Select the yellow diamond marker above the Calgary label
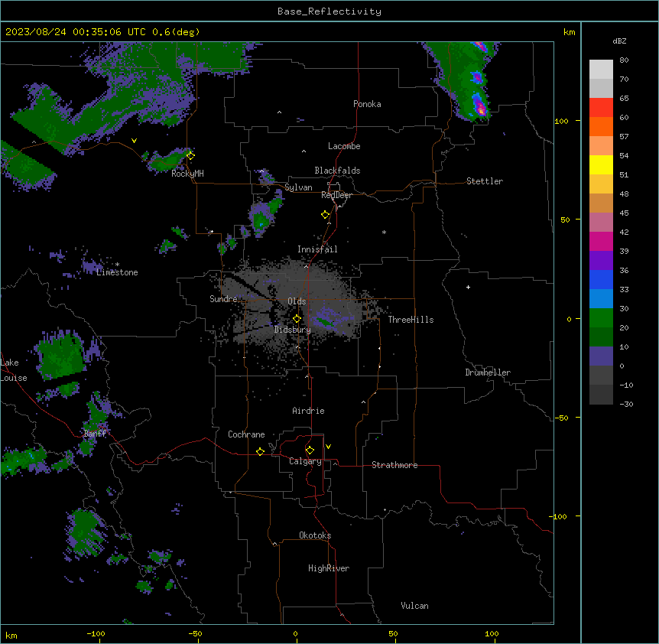The image size is (659, 644). [x=310, y=450]
